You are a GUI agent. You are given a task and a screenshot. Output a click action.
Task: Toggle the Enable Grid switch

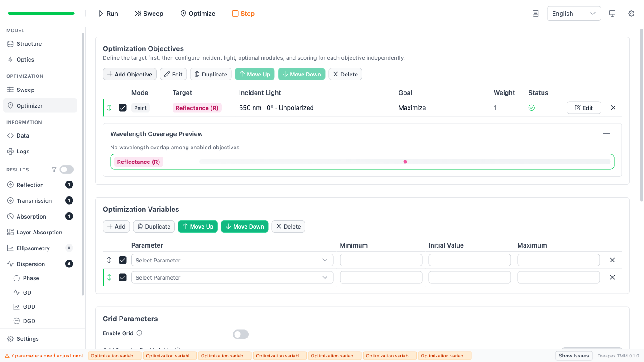click(240, 334)
